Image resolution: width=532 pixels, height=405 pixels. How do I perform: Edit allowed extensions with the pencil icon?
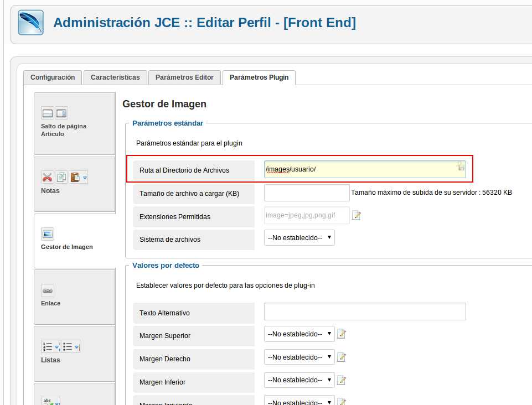coord(357,215)
